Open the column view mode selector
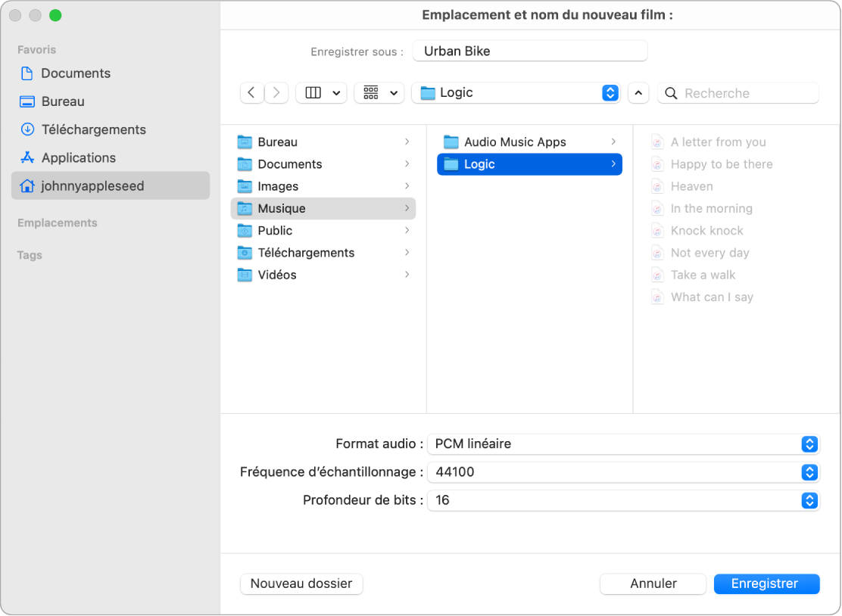The height and width of the screenshot is (616, 842). 321,93
